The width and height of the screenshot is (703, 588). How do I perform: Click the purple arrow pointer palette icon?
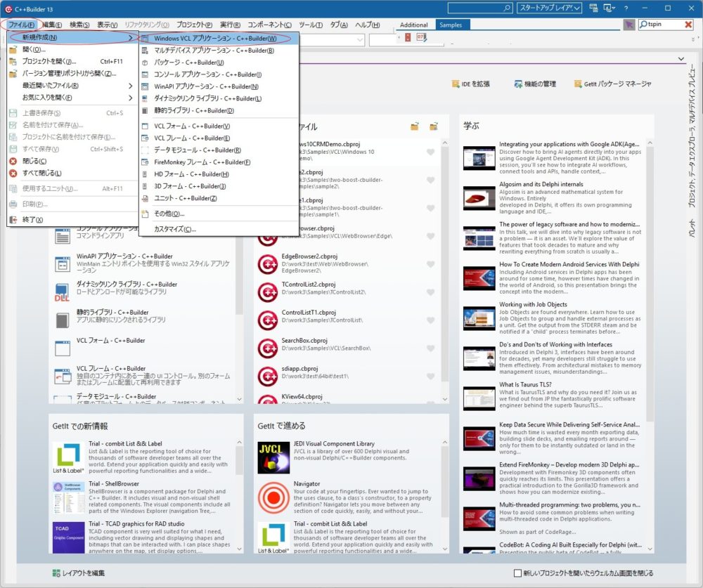[628, 25]
